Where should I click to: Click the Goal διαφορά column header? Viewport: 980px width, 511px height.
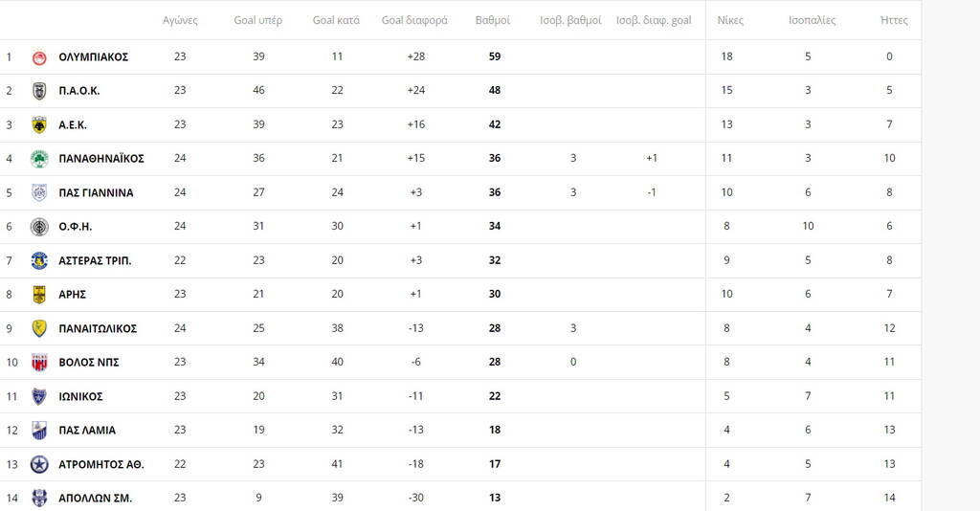414,20
